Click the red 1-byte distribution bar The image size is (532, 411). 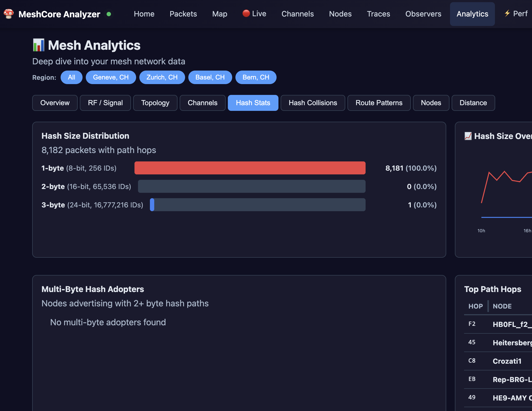pos(250,168)
